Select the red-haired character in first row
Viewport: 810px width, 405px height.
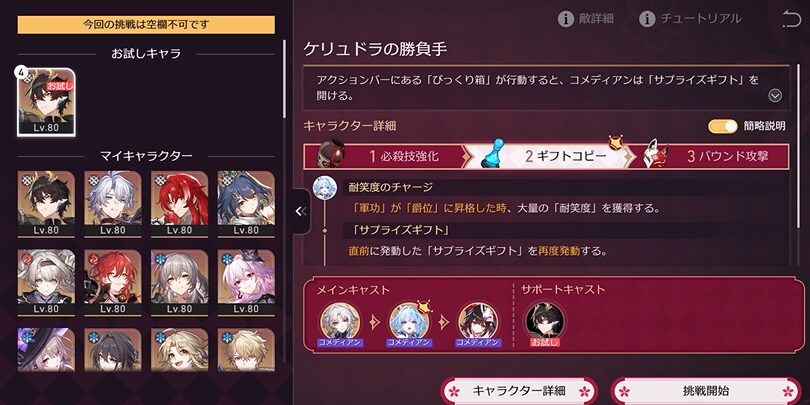coord(179,204)
